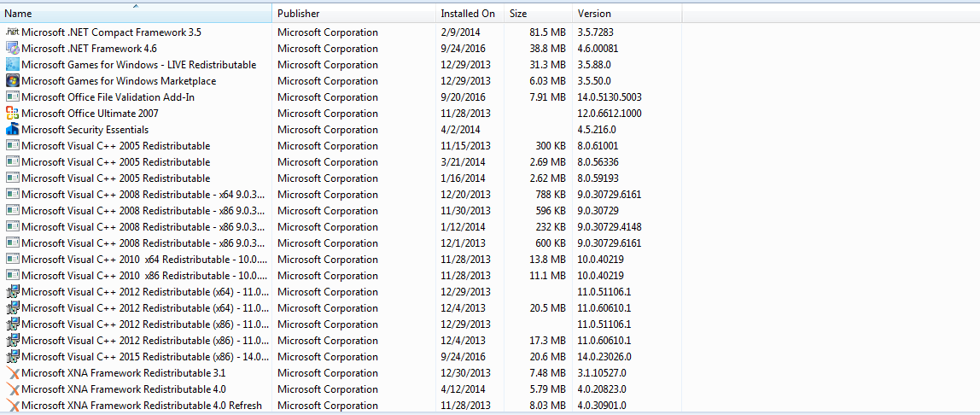Click version cell 4.5.216.0
980x415 pixels.
tap(597, 130)
